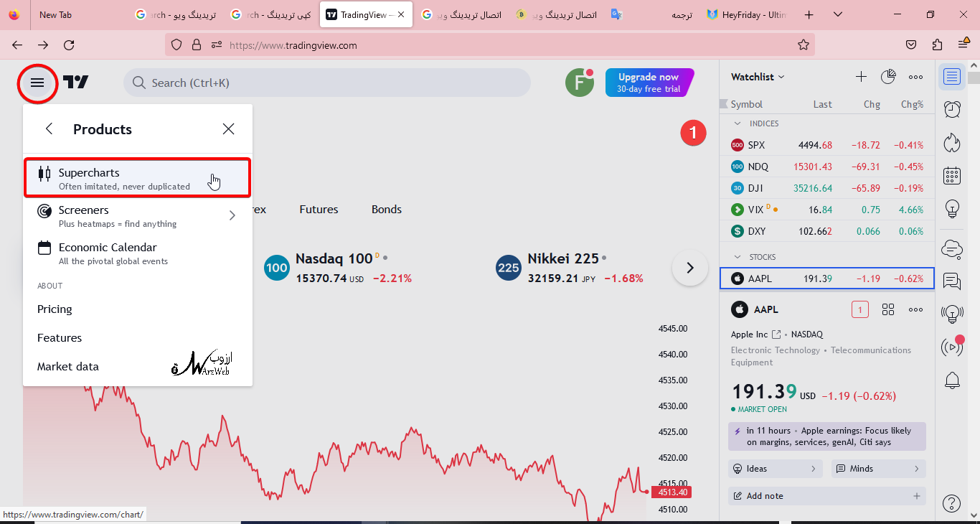Open the Watchlist name dropdown
Viewport: 980px width, 524px height.
pyautogui.click(x=758, y=77)
